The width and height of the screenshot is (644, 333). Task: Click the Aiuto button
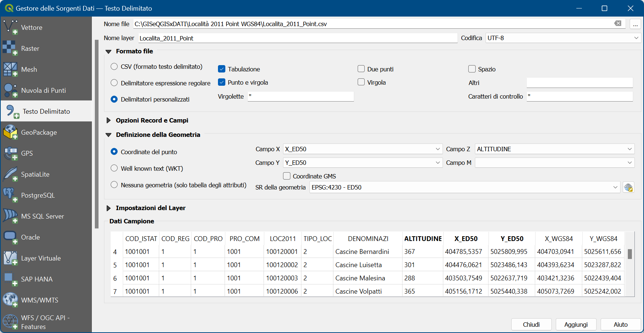(620, 325)
